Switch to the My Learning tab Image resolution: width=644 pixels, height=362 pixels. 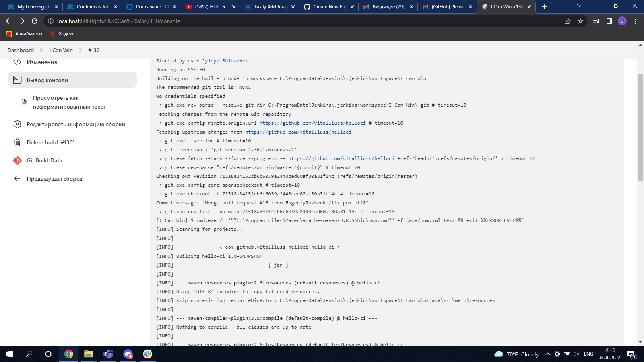click(x=33, y=7)
